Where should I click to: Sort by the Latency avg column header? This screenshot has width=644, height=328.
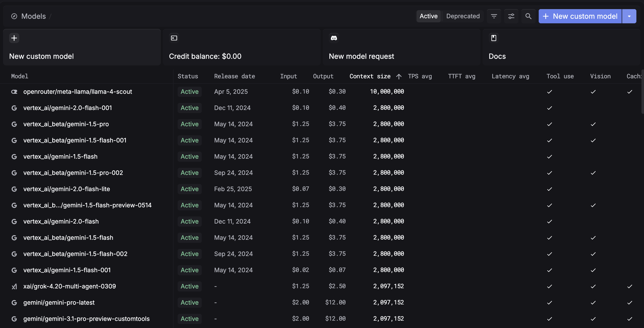pyautogui.click(x=510, y=76)
